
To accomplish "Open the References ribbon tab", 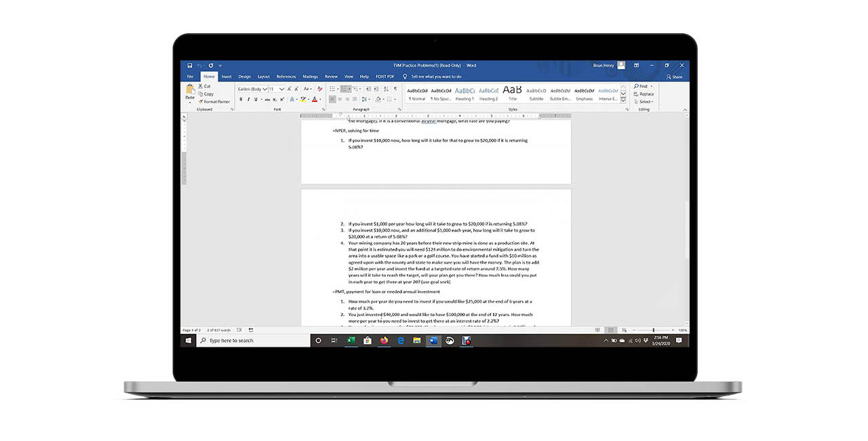I will 285,77.
